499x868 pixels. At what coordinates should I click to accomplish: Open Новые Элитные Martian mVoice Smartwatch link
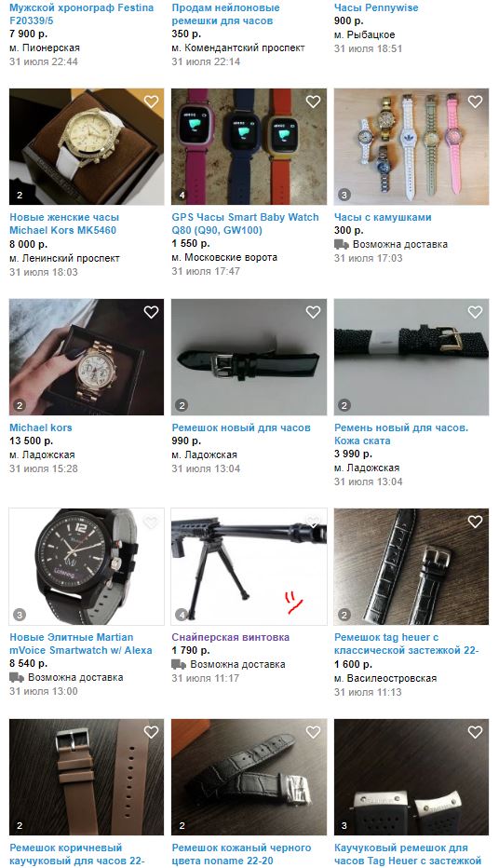click(x=81, y=644)
